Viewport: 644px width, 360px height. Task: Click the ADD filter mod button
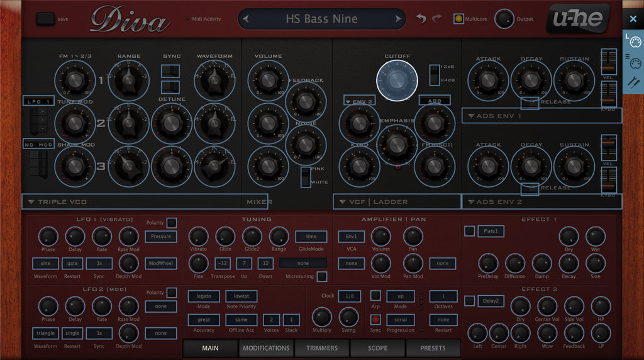pos(435,100)
